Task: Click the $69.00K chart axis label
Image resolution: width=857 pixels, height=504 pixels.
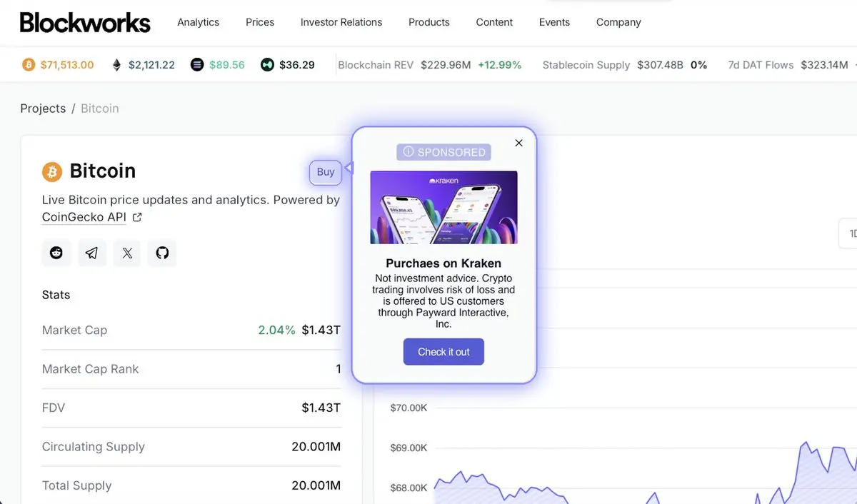Action: pos(409,448)
